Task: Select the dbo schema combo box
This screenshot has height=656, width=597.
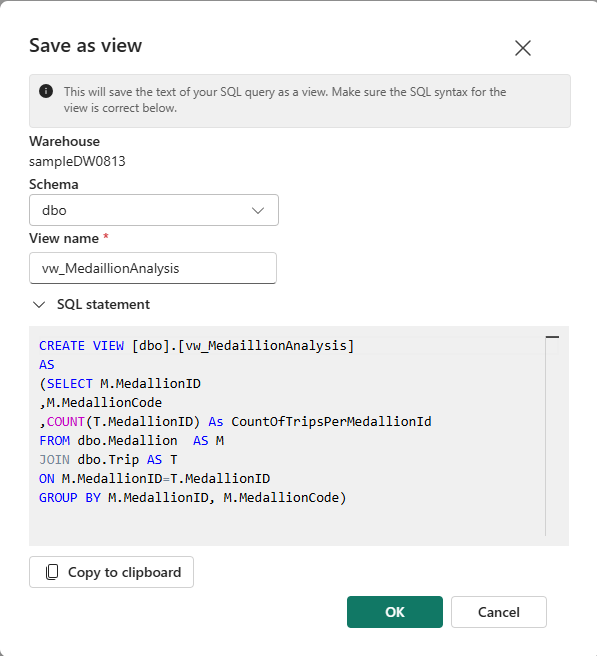Action: tap(154, 210)
